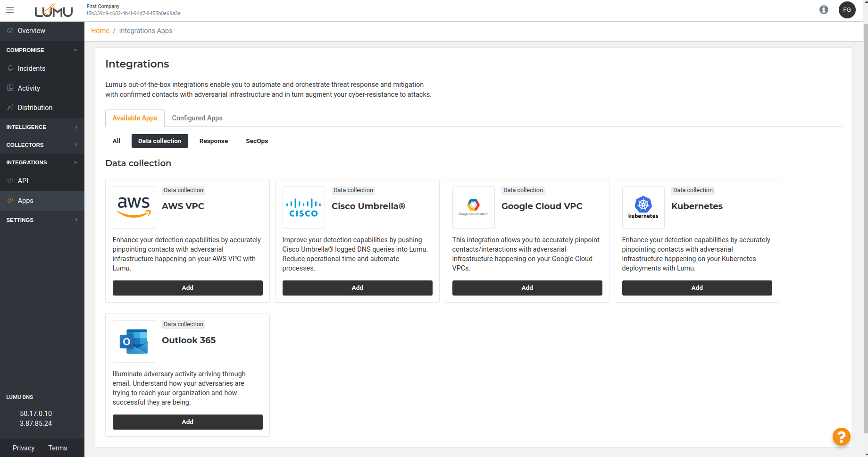Click the Outlook 365 logo thumbnail
The height and width of the screenshot is (457, 868).
pos(134,341)
